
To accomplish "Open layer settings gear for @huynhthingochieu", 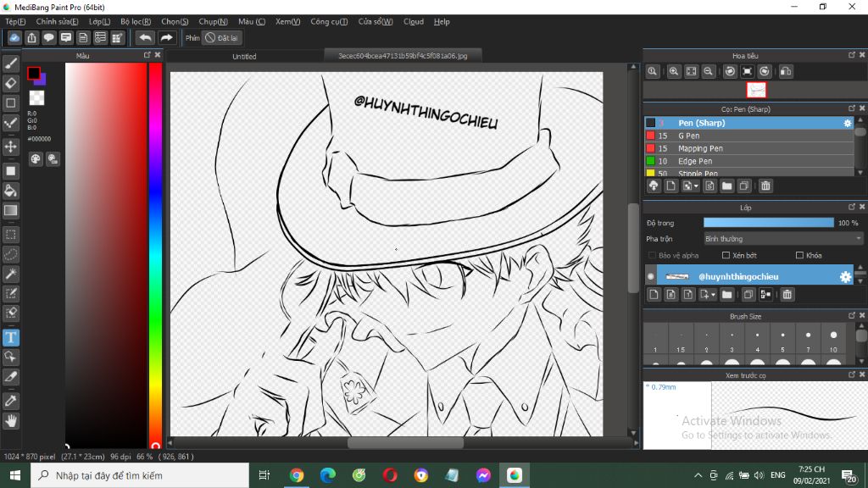I will [845, 277].
